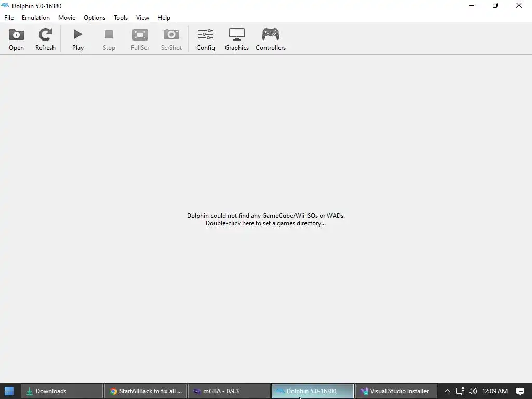Open the Options menu
This screenshot has width=532, height=399.
coord(95,18)
